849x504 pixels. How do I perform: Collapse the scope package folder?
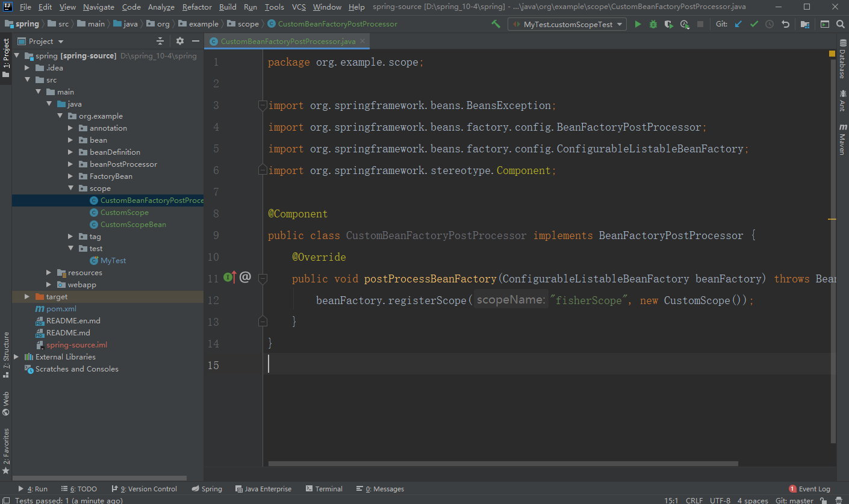(x=70, y=188)
